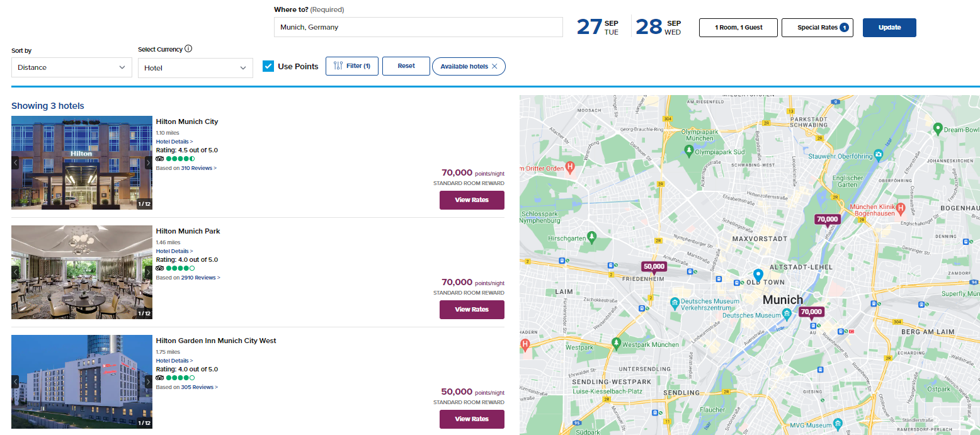Click the Deutsches Museum Verkehrszentrum museum icon
The width and height of the screenshot is (980, 435).
674,302
